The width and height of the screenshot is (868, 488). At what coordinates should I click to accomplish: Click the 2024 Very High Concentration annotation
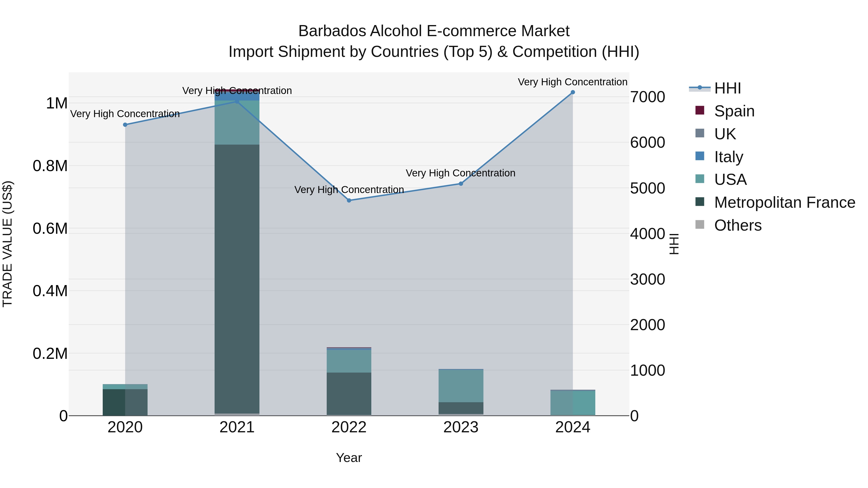click(573, 82)
